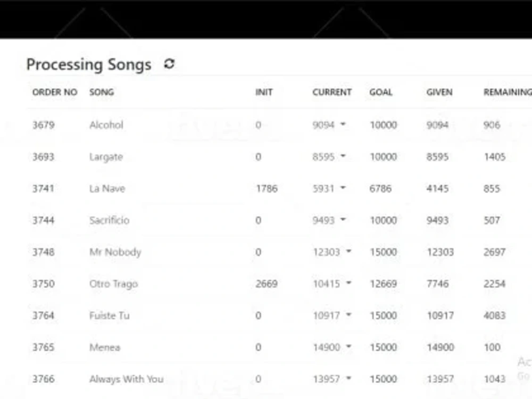This screenshot has height=399, width=532.
Task: Click order number 3750 in the table
Action: click(44, 284)
